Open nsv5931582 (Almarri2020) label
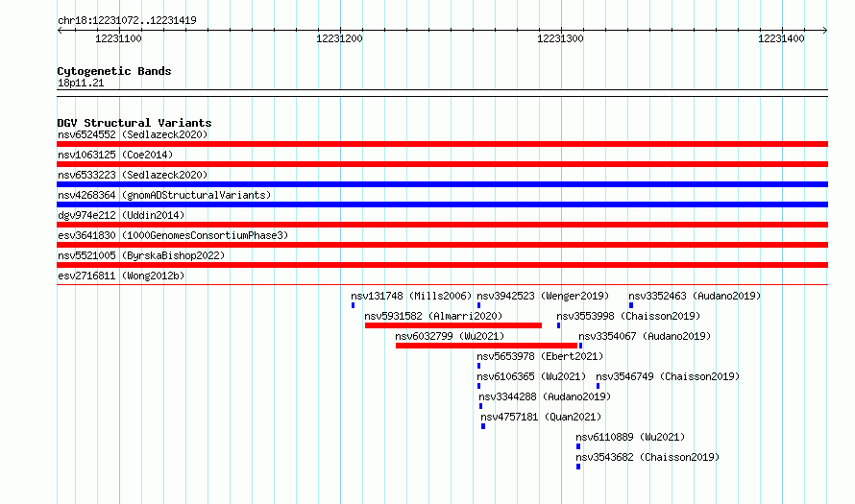The width and height of the screenshot is (855, 504). point(433,316)
